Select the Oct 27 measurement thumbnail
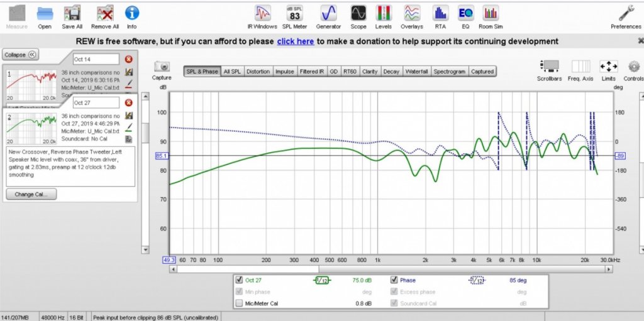644x321 pixels. click(32, 128)
